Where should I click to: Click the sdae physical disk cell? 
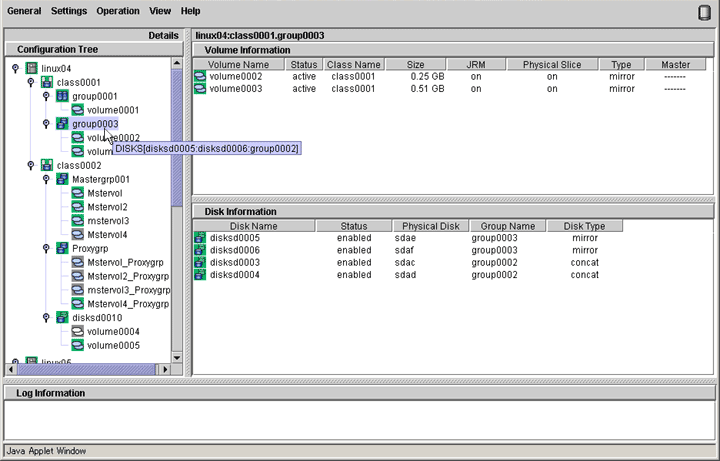pyautogui.click(x=405, y=238)
